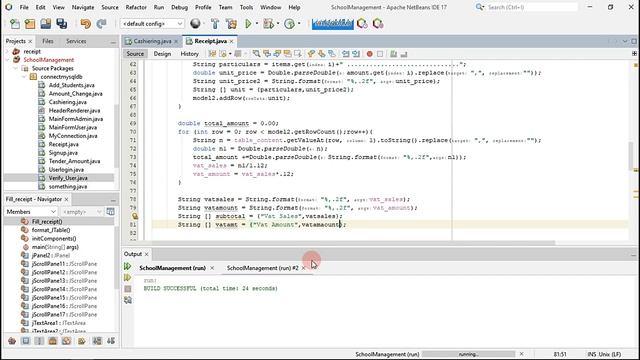Viewport: 640px width, 360px height.
Task: Toggle Rectangular Selection in editor toolbar
Action: tap(298, 54)
